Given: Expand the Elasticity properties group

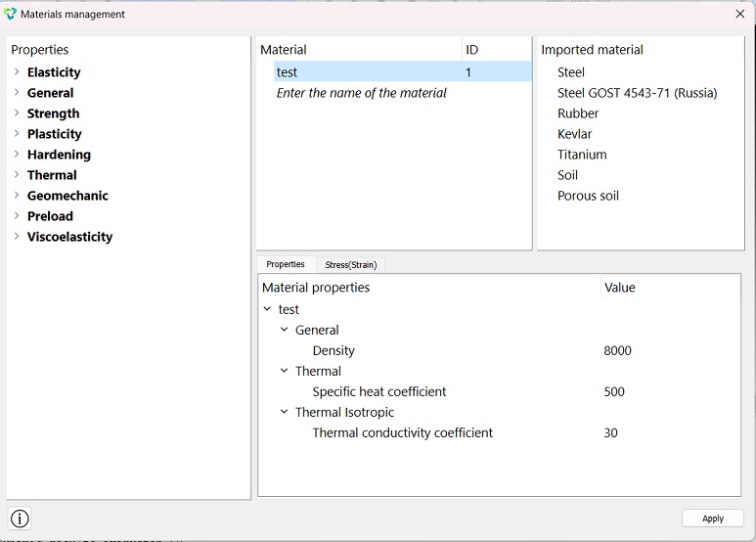Looking at the screenshot, I should click(17, 71).
